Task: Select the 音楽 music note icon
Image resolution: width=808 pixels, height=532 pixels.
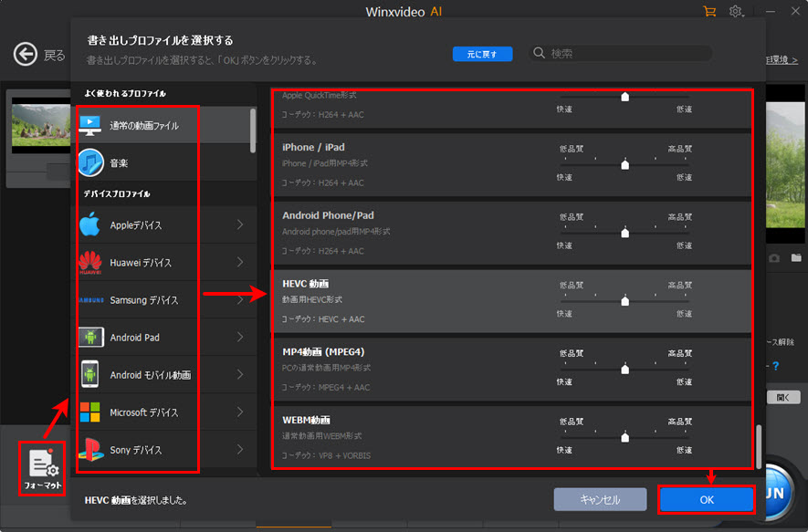Action: pyautogui.click(x=90, y=162)
